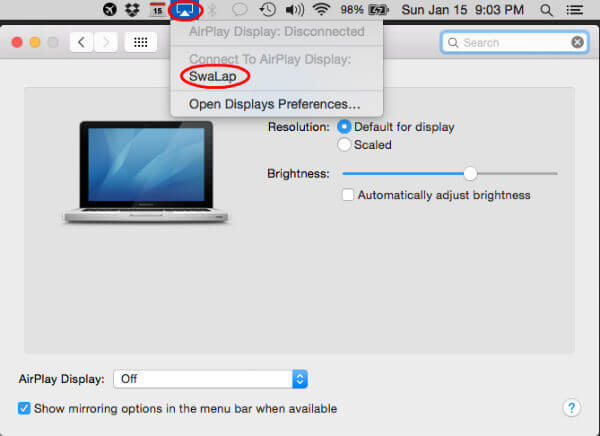
Task: Close the Displays window with red button
Action: (x=17, y=42)
